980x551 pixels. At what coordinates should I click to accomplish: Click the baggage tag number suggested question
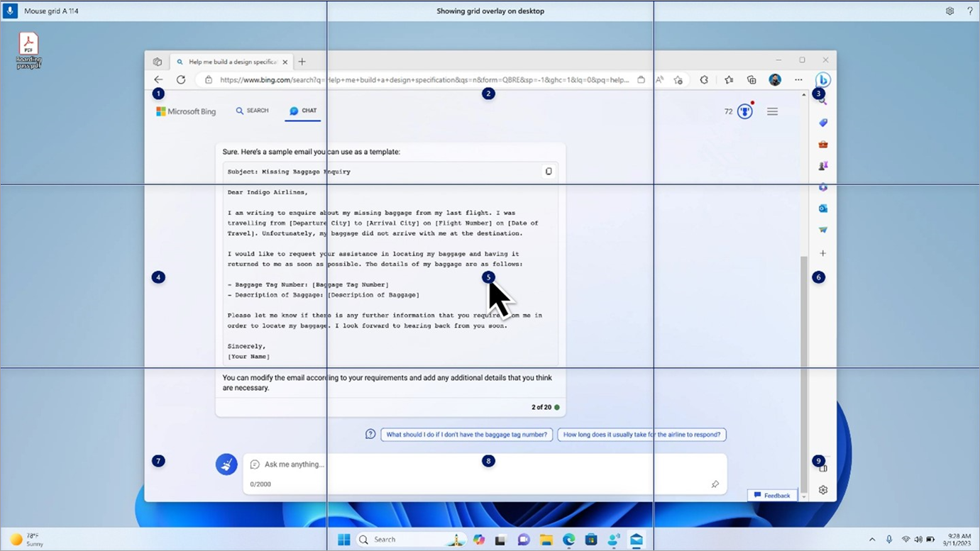tap(466, 434)
